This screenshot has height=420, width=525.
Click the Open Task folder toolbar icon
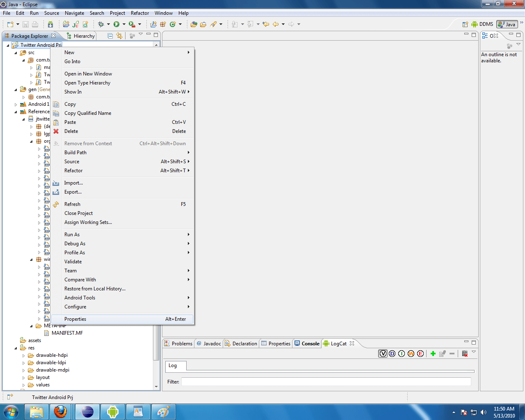[x=203, y=24]
